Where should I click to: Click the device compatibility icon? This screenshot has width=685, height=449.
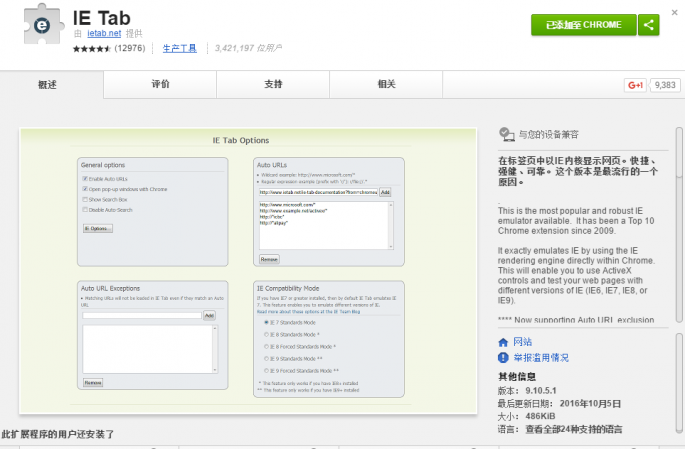click(507, 134)
